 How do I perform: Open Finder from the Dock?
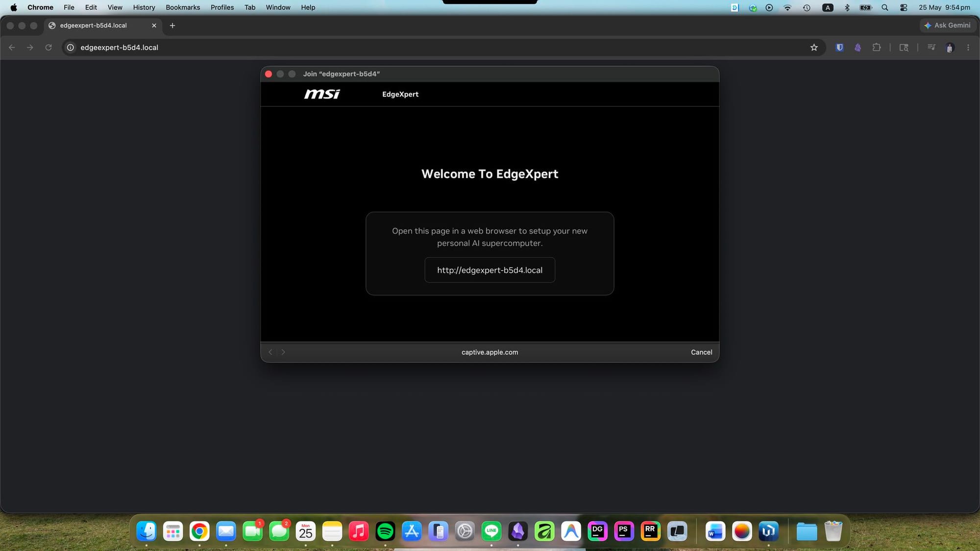click(x=147, y=531)
